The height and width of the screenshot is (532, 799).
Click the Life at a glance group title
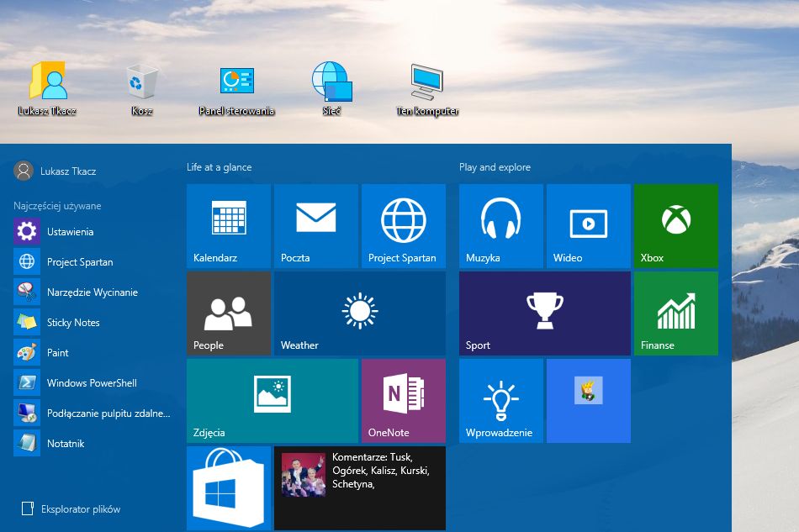[220, 167]
